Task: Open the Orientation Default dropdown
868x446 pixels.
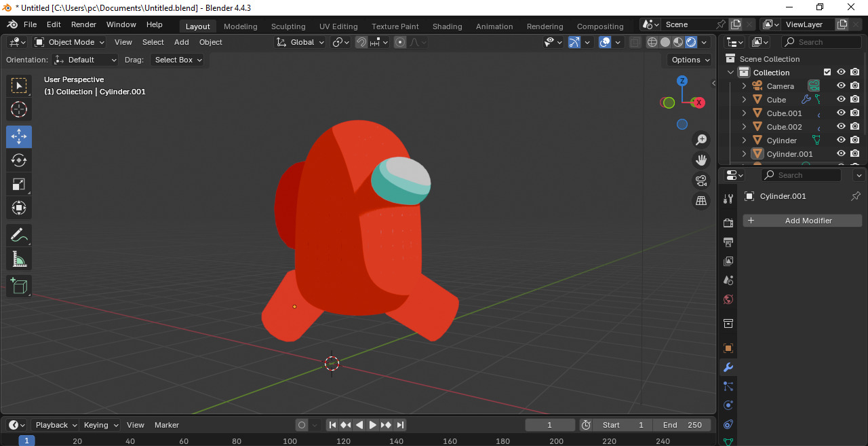Action: pyautogui.click(x=85, y=60)
